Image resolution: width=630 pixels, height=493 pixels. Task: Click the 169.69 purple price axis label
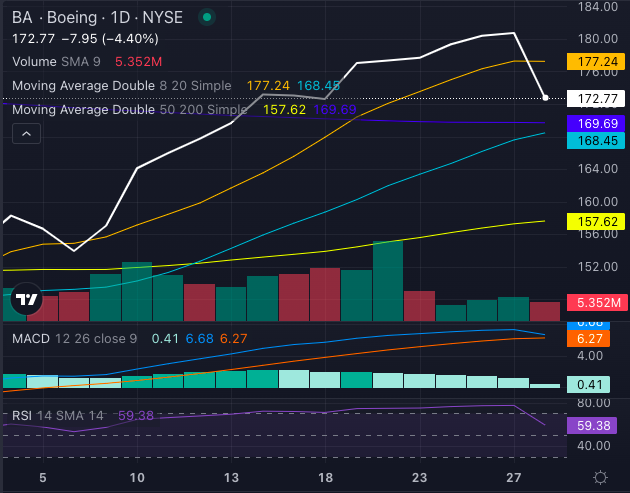pos(595,123)
